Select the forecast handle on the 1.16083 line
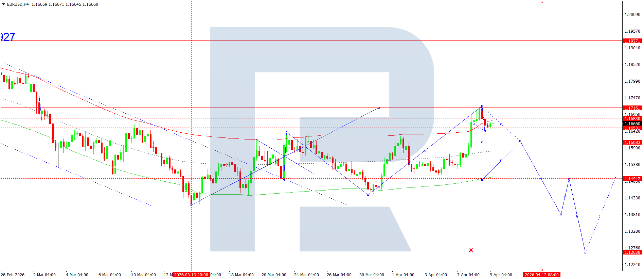This screenshot has height=279, width=644. pyautogui.click(x=520, y=141)
